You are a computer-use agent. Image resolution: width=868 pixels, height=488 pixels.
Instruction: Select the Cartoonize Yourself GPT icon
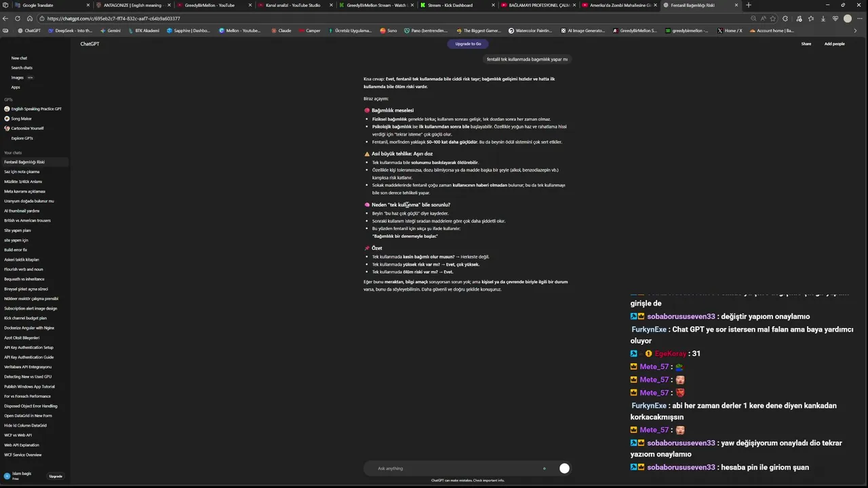click(7, 128)
